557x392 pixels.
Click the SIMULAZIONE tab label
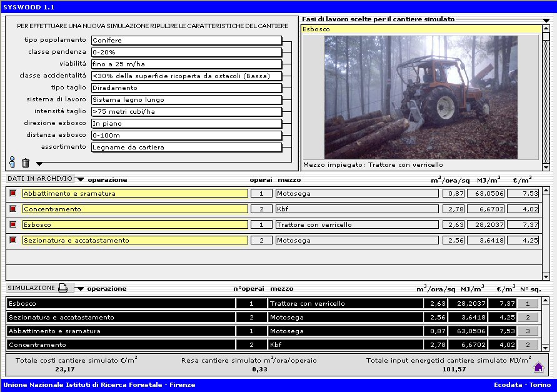31,288
